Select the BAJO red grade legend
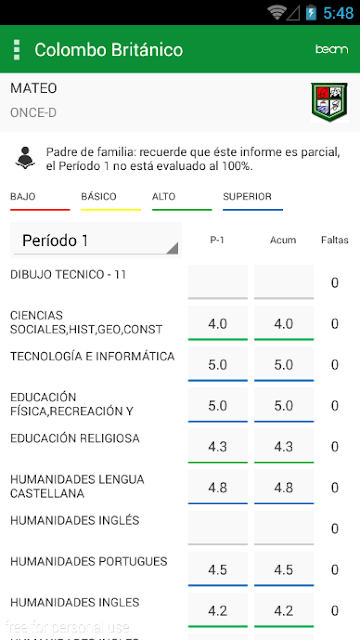Screen dimensions: 360x640 pyautogui.click(x=40, y=200)
